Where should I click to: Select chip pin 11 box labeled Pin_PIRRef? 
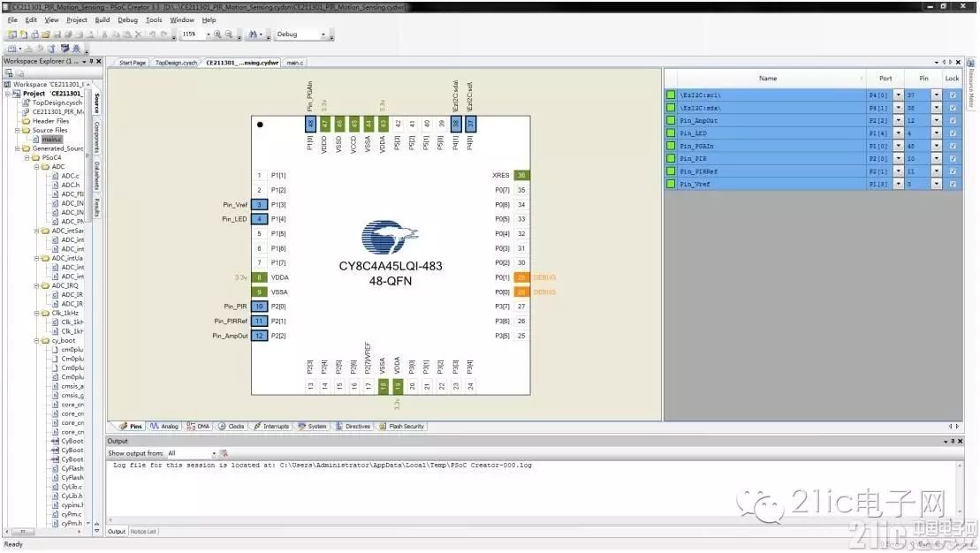(x=260, y=322)
